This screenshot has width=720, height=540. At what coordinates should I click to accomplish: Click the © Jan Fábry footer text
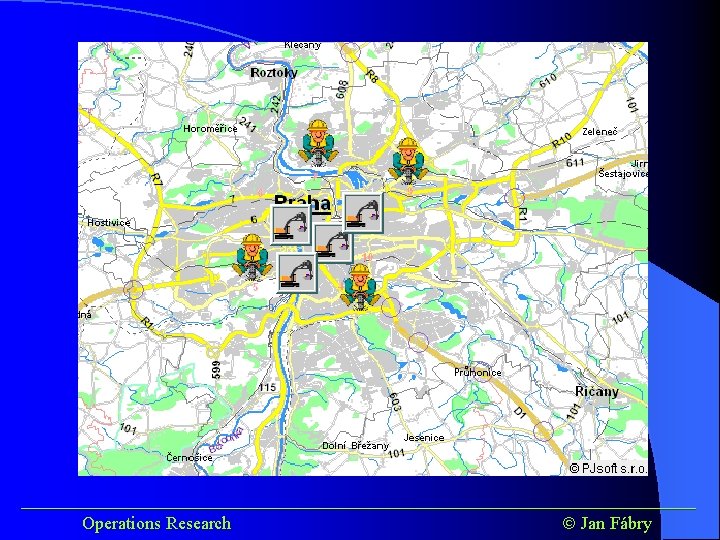tap(607, 523)
